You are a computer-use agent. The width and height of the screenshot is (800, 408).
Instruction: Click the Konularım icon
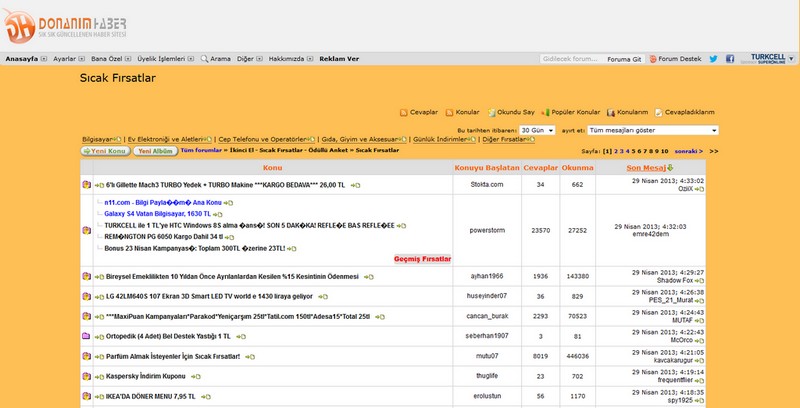(x=611, y=113)
